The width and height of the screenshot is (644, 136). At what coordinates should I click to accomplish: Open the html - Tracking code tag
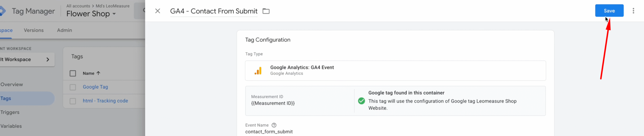point(105,101)
